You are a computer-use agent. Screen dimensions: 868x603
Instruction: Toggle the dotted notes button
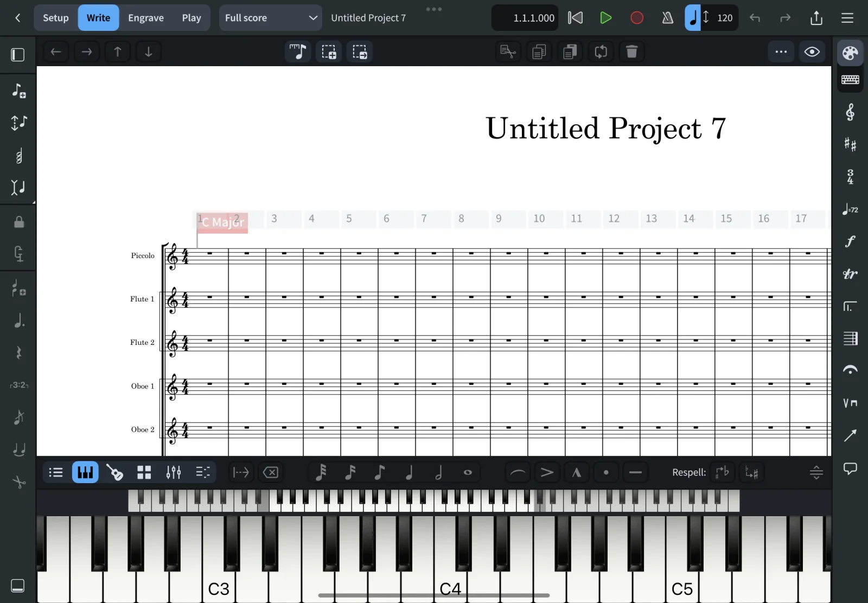pyautogui.click(x=18, y=321)
